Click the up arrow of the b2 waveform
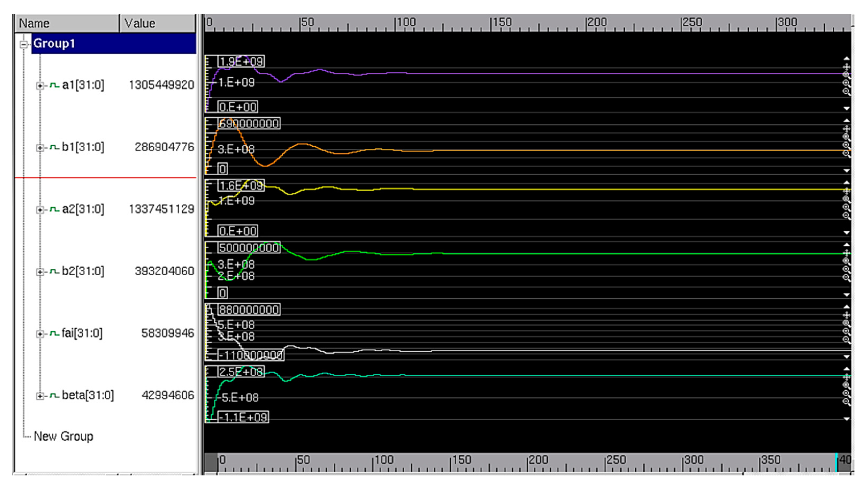Screen dimensions: 868x487 pos(846,245)
